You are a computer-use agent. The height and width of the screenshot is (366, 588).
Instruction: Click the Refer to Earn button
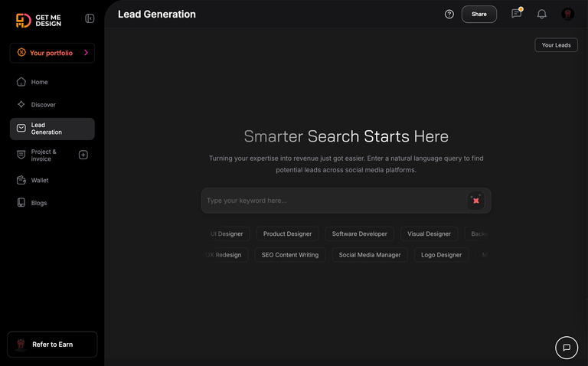click(52, 345)
